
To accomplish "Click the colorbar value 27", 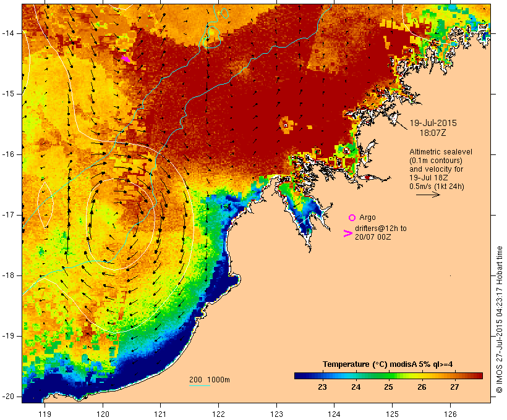I will tap(454, 387).
